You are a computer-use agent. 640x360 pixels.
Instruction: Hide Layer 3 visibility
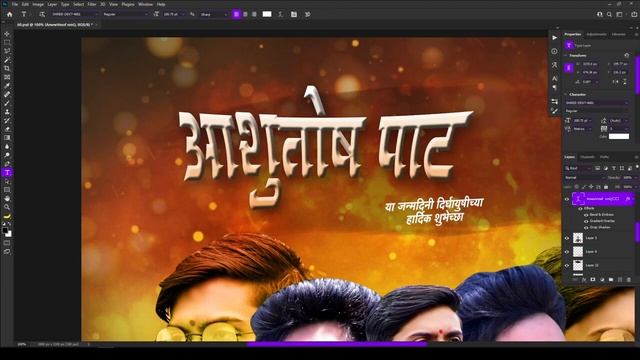[567, 238]
